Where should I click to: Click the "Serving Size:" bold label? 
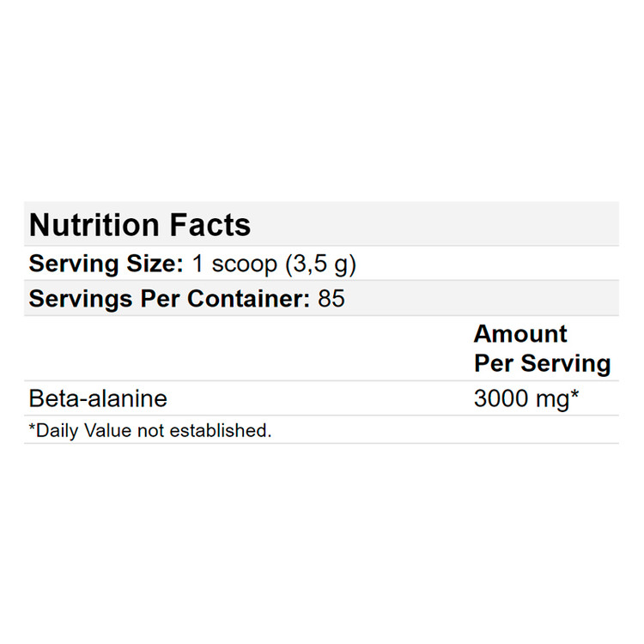point(106,264)
